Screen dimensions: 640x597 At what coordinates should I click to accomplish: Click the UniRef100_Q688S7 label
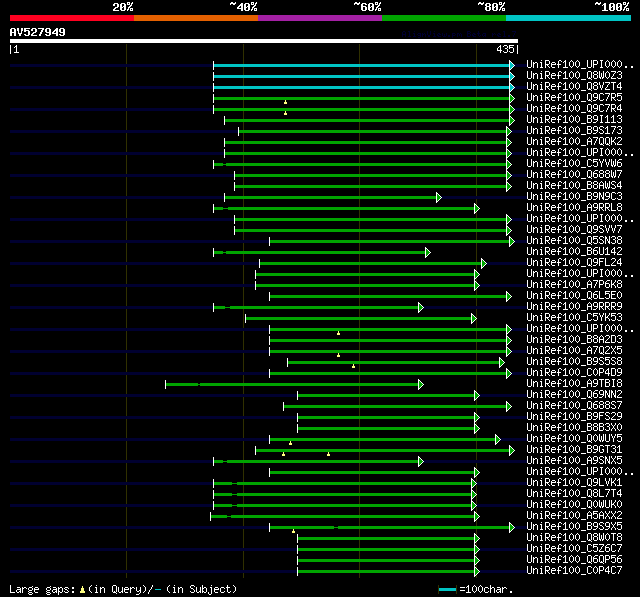[574, 406]
